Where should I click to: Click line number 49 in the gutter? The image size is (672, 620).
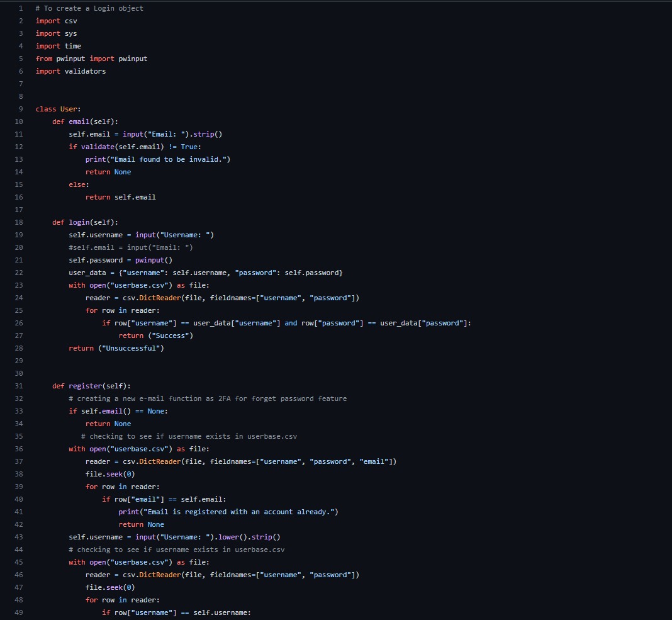pos(18,612)
